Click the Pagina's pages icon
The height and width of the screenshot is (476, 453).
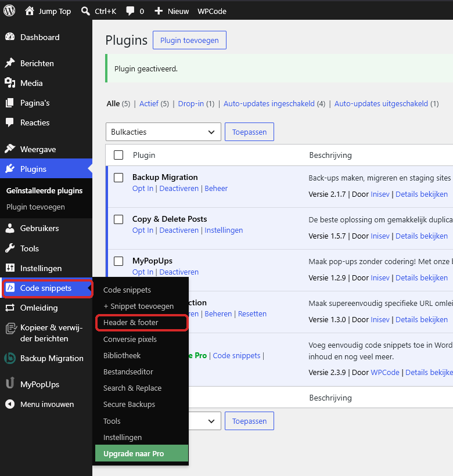[10, 103]
